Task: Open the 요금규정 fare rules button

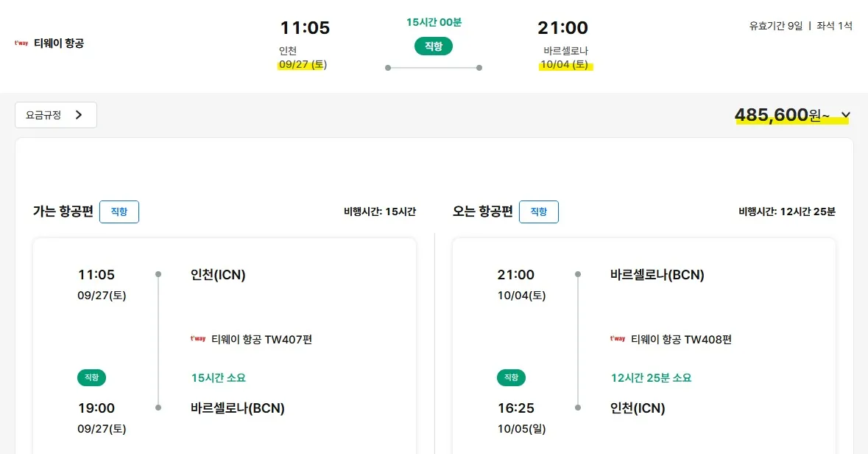Action: pos(55,115)
